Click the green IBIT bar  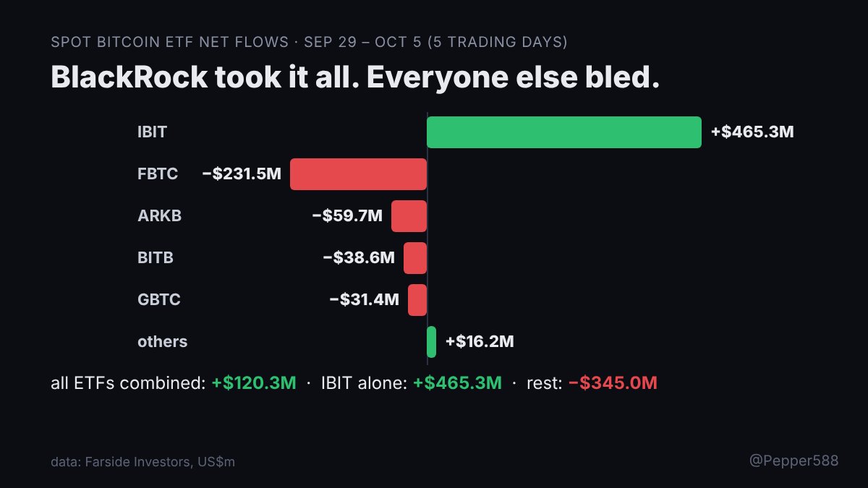click(564, 132)
